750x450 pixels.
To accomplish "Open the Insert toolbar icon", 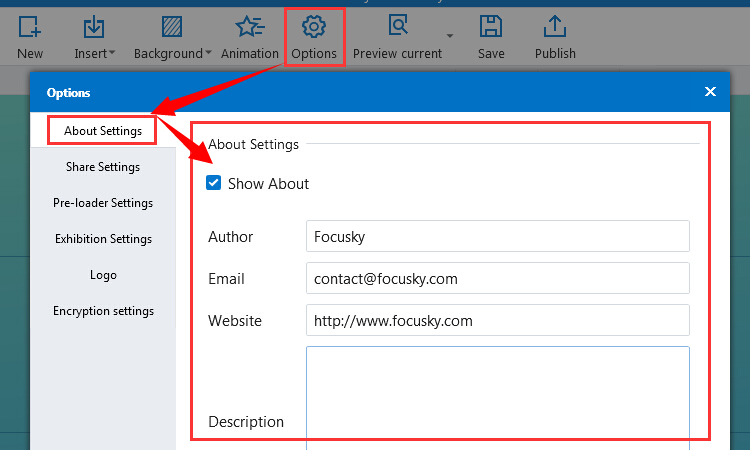I will coord(94,27).
